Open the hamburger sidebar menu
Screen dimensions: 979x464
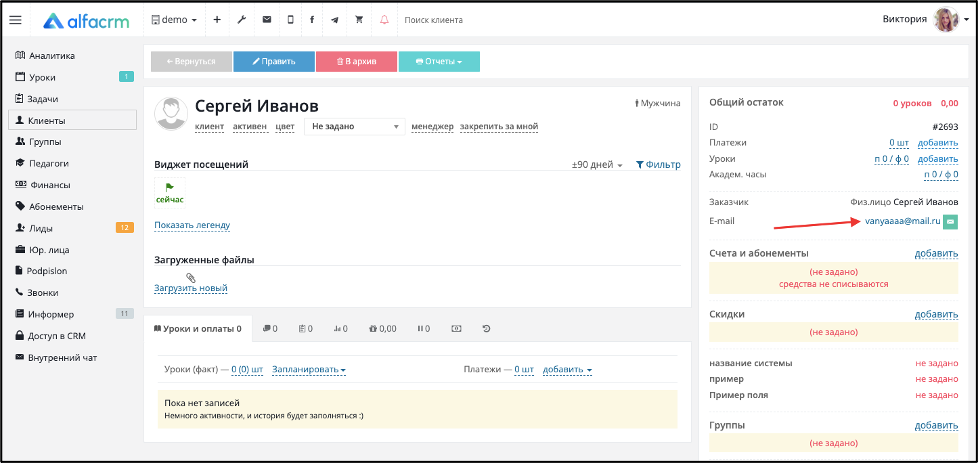16,20
